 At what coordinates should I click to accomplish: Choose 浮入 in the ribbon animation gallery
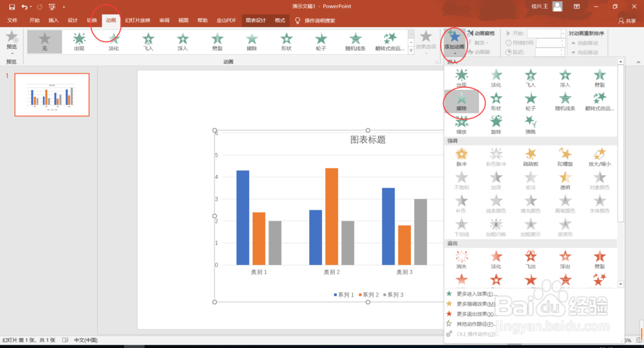[183, 42]
